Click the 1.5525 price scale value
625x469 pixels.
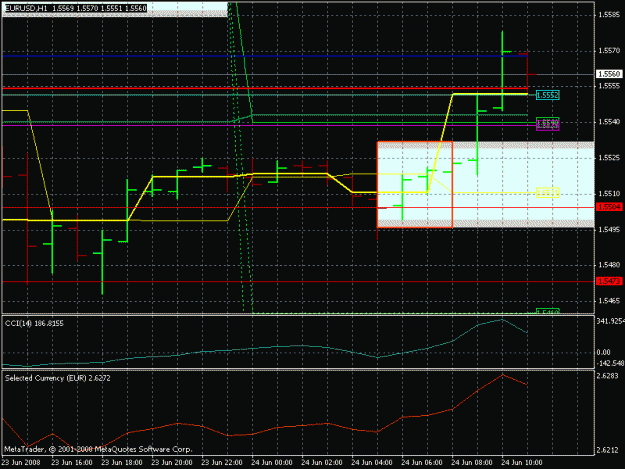click(609, 158)
